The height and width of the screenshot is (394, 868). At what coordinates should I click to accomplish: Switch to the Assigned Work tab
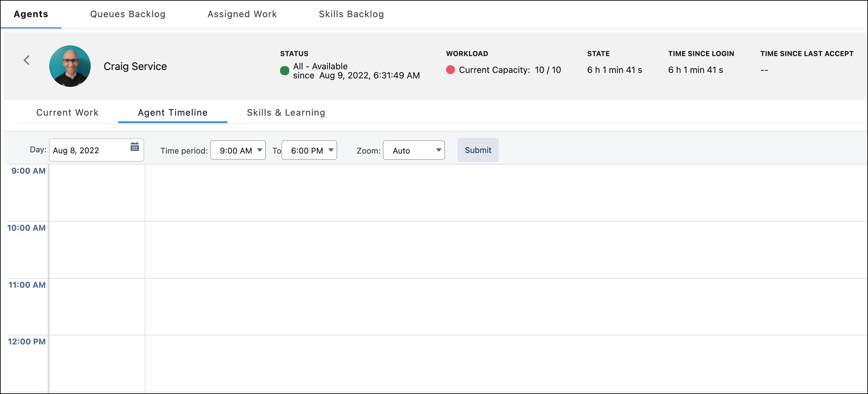pos(242,14)
